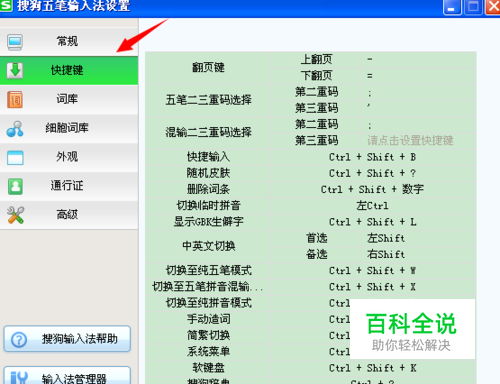
Task: Click the window icon beside 外观
Action: click(x=15, y=158)
